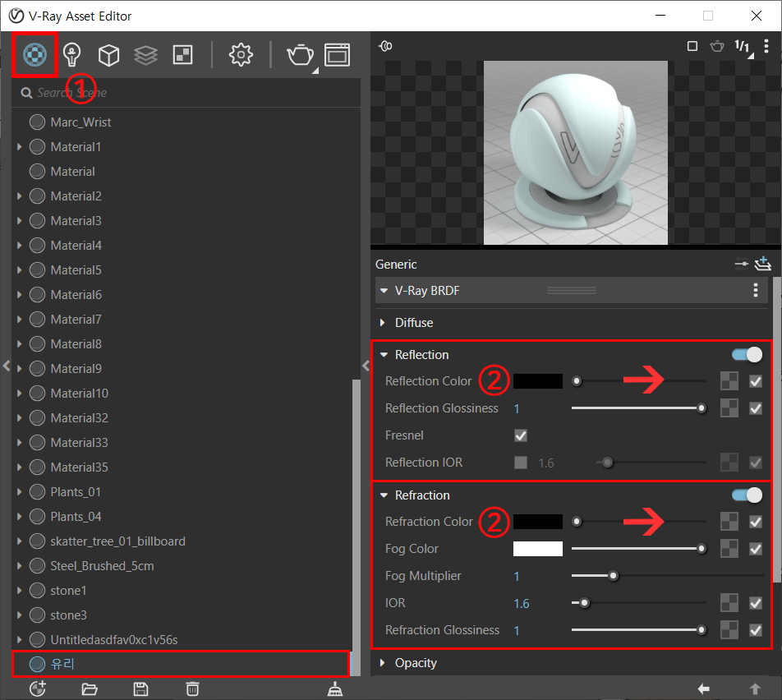This screenshot has width=782, height=700.
Task: Turn off the Refraction toggle switch
Action: [747, 495]
